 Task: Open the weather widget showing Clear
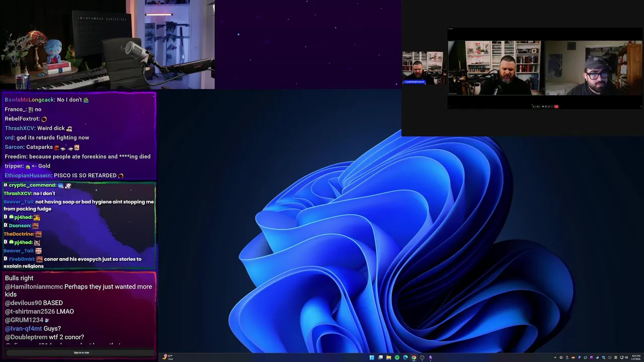168,357
